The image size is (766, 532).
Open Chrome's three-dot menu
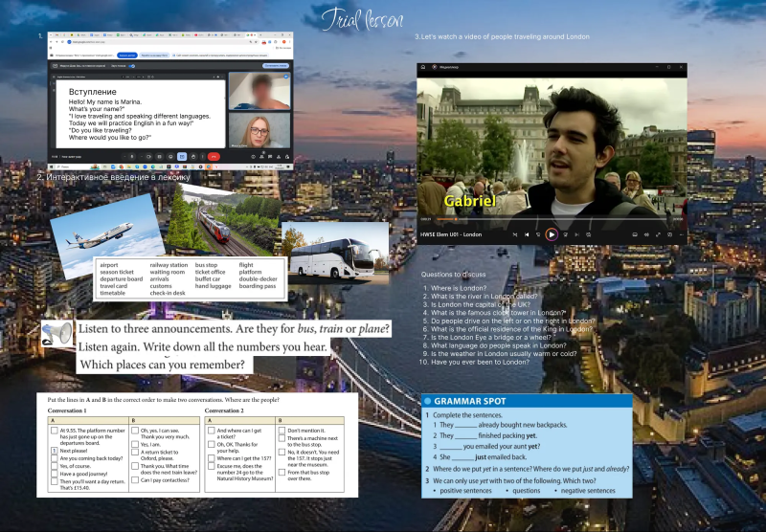(x=289, y=42)
